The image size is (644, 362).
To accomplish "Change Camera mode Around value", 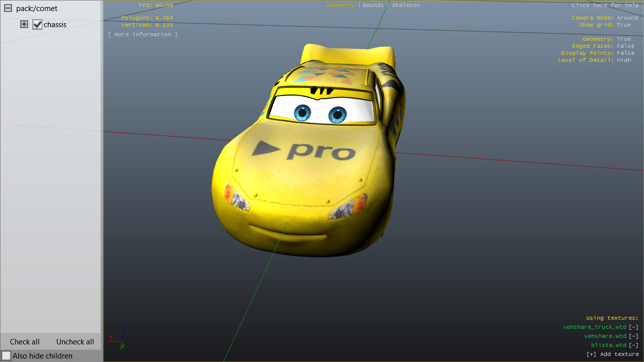I will point(627,18).
